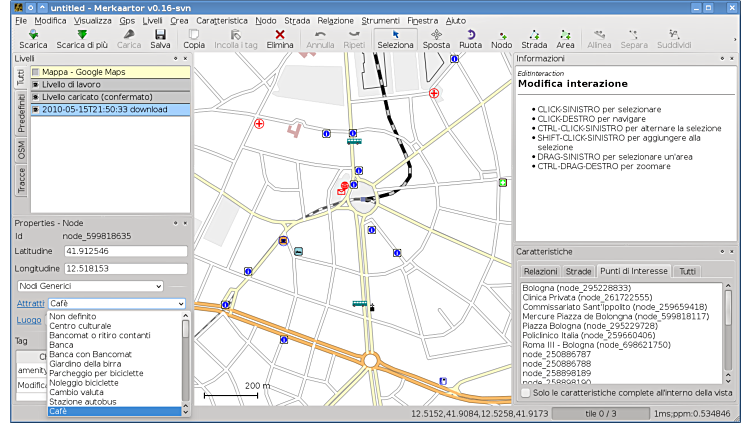The image size is (752, 423).
Task: Activate the Ruota rotate tool
Action: (470, 39)
